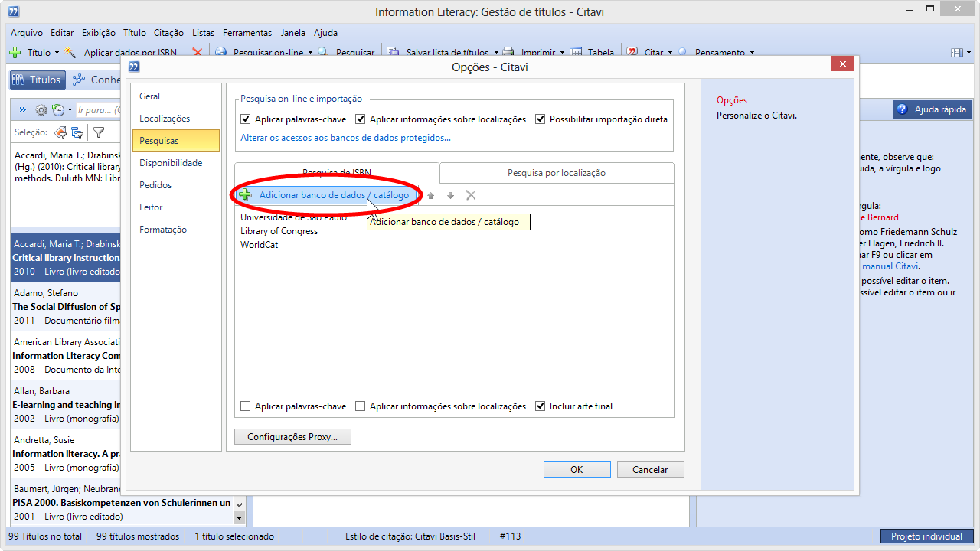Screen dimensions: 980x551
Task: Open the Exibição menu
Action: pyautogui.click(x=99, y=33)
